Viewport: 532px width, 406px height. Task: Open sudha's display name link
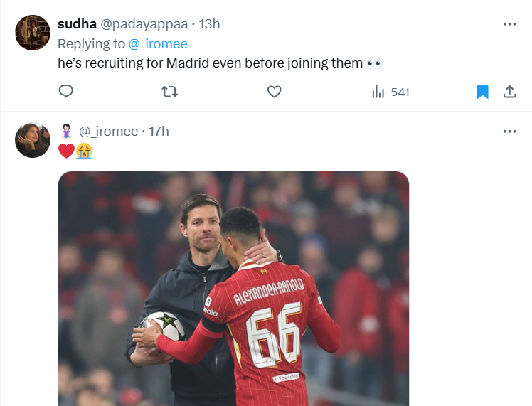[x=77, y=24]
